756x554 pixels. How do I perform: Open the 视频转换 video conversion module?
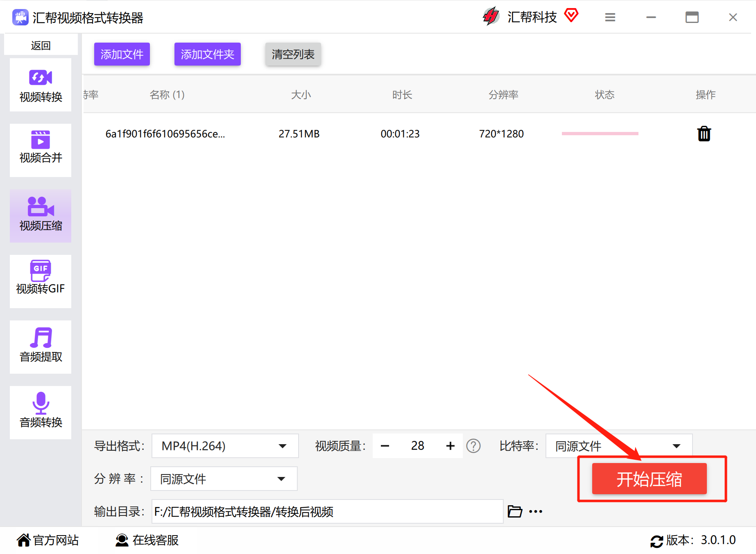pos(41,85)
